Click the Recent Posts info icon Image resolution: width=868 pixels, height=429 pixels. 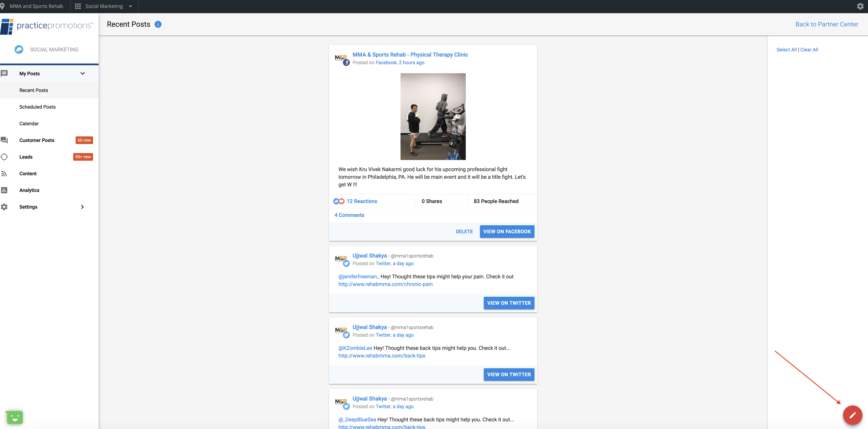point(158,24)
